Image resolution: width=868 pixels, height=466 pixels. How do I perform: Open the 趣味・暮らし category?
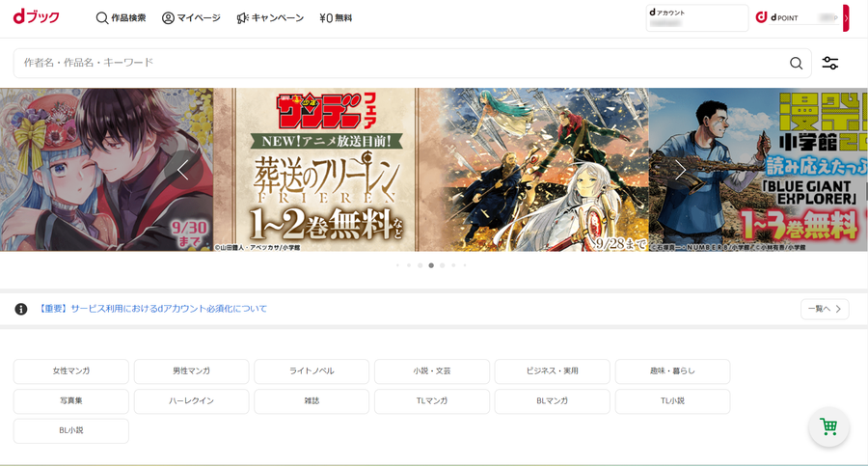click(672, 371)
